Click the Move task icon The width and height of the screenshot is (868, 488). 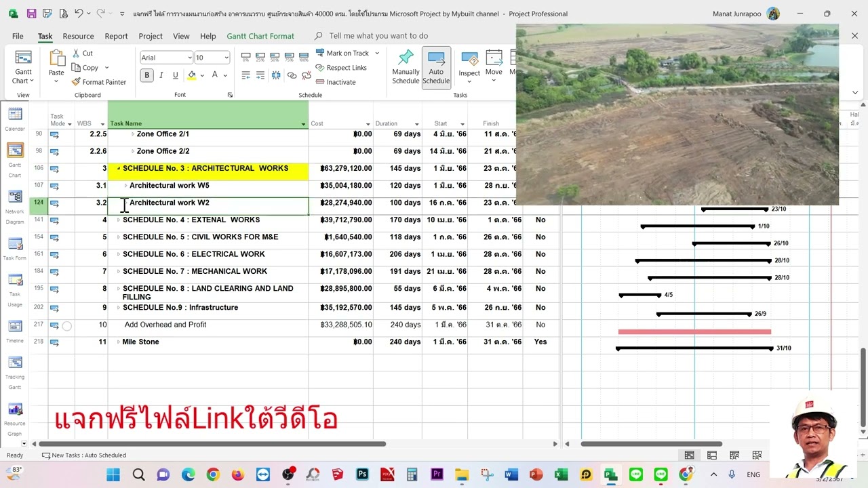click(x=494, y=58)
